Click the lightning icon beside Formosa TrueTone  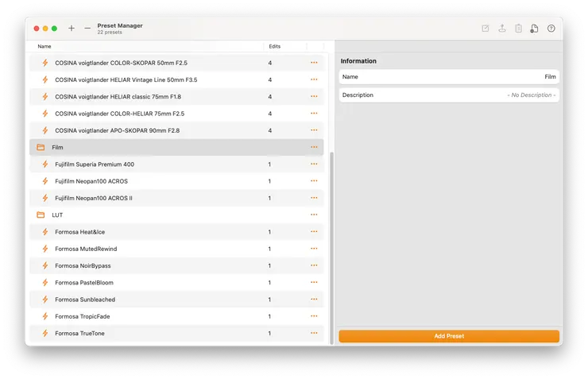(x=45, y=333)
